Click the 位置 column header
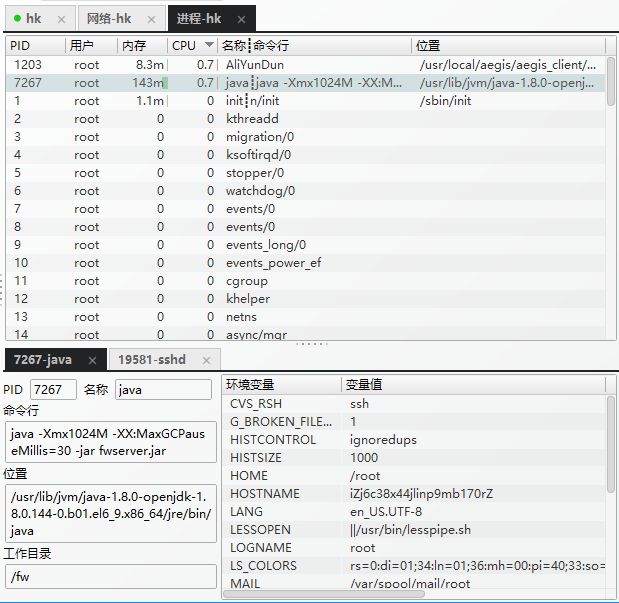The height and width of the screenshot is (603, 619). tap(508, 46)
